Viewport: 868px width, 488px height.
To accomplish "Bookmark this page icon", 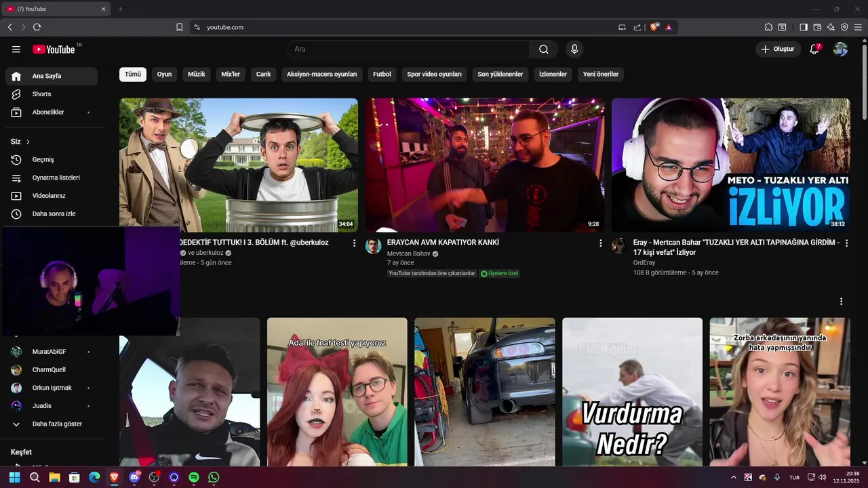I will (x=179, y=27).
